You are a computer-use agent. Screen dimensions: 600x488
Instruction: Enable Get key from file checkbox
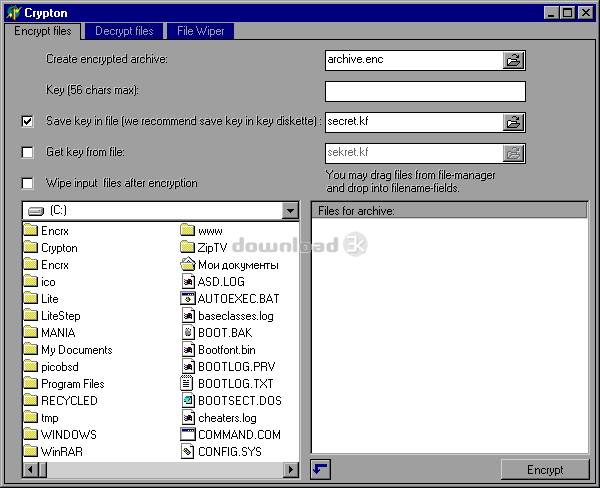click(27, 152)
